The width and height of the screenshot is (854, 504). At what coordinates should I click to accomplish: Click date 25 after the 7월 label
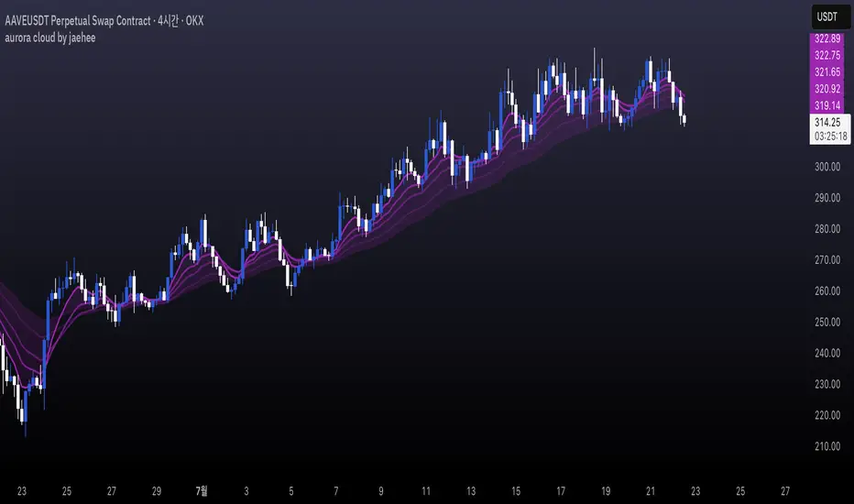(740, 491)
